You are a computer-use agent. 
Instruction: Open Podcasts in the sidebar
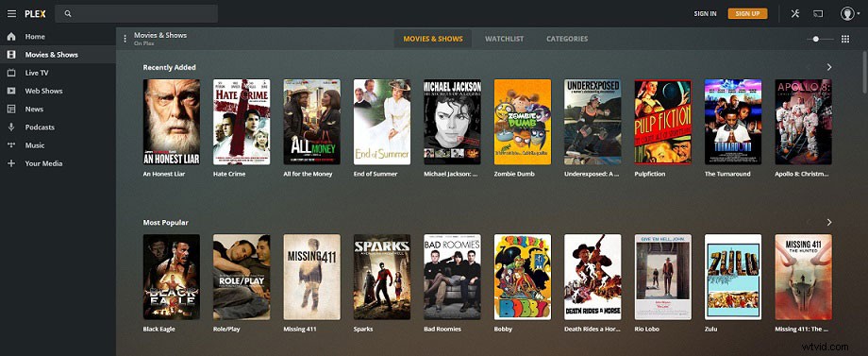click(58, 127)
